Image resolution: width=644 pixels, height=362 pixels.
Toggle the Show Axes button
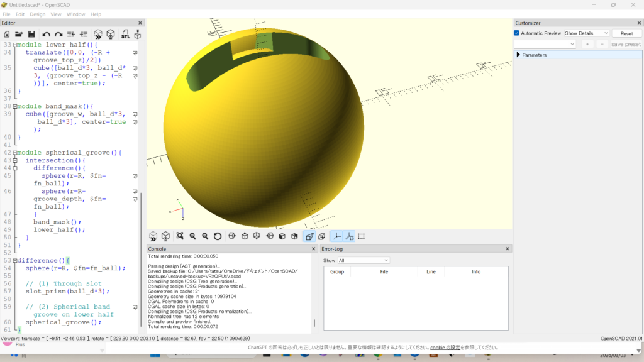click(336, 236)
